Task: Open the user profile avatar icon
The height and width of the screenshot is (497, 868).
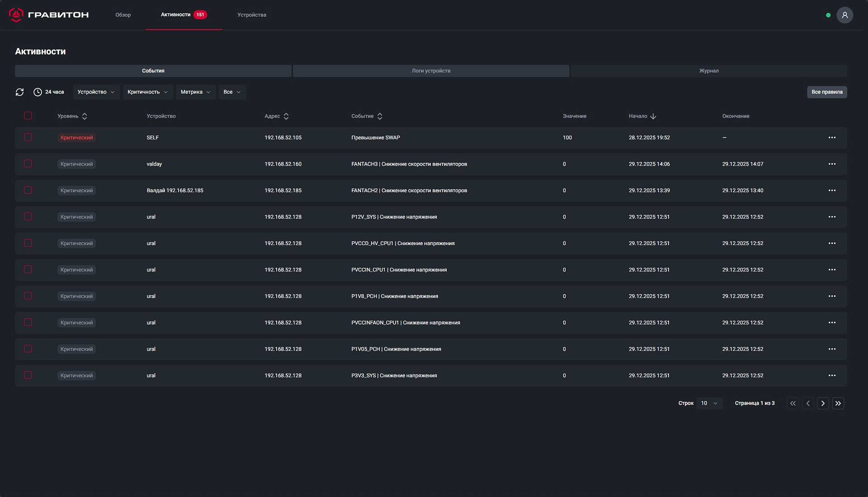Action: 844,15
